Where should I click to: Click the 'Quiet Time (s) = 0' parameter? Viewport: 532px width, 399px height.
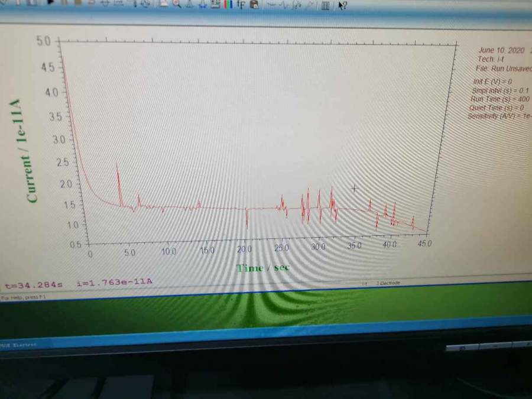pos(497,108)
